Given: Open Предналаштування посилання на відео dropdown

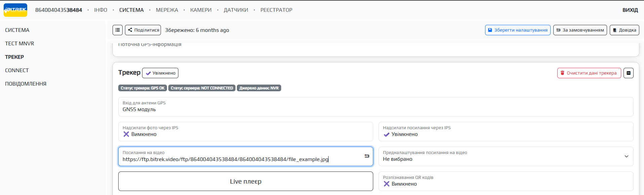Looking at the screenshot, I should [x=506, y=156].
